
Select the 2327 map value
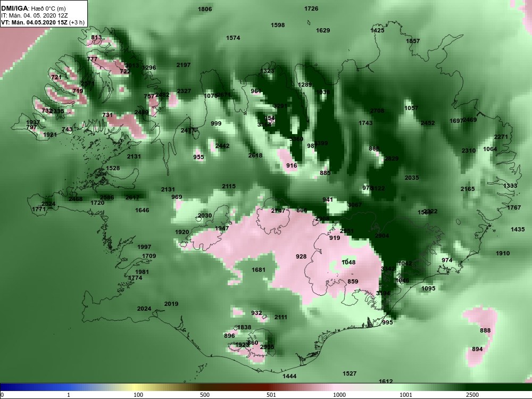184,91
